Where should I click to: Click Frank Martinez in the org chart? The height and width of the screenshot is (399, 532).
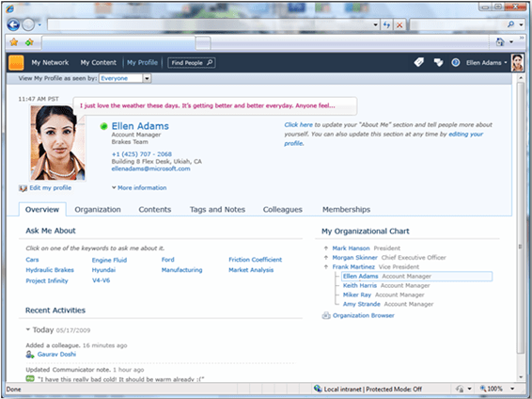353,267
